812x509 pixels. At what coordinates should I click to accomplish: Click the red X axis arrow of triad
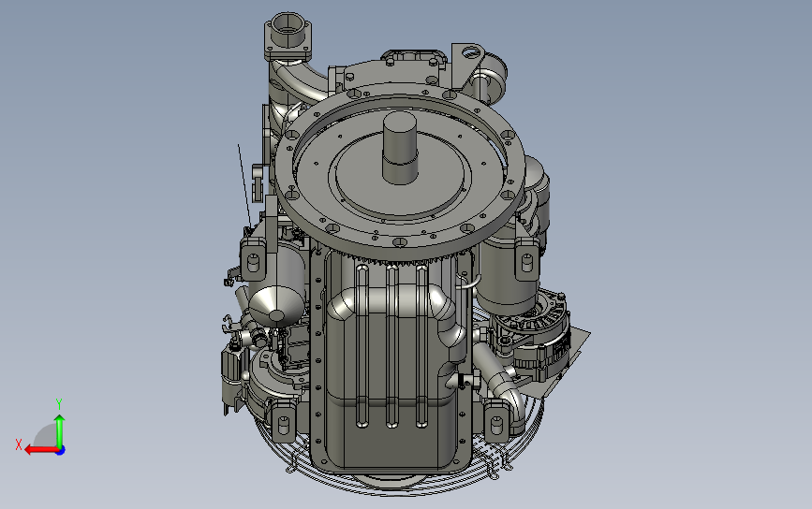click(x=41, y=450)
